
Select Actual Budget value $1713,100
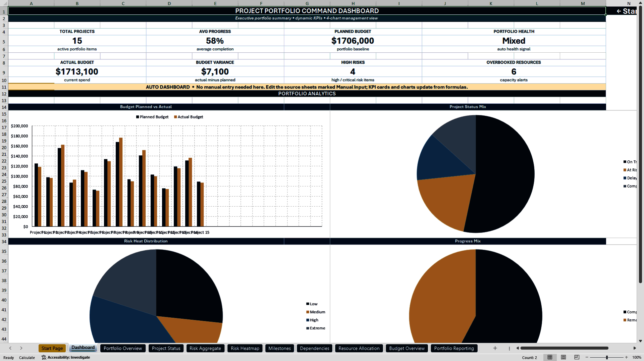point(77,71)
